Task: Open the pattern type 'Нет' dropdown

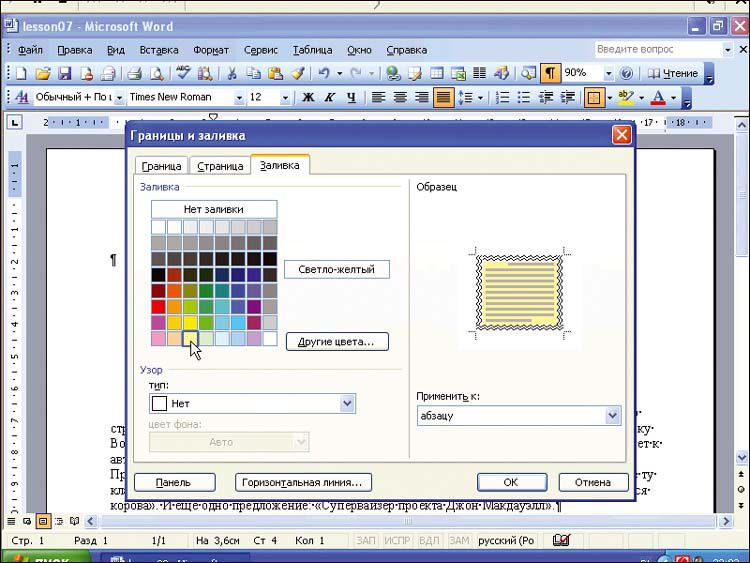Action: coord(347,404)
